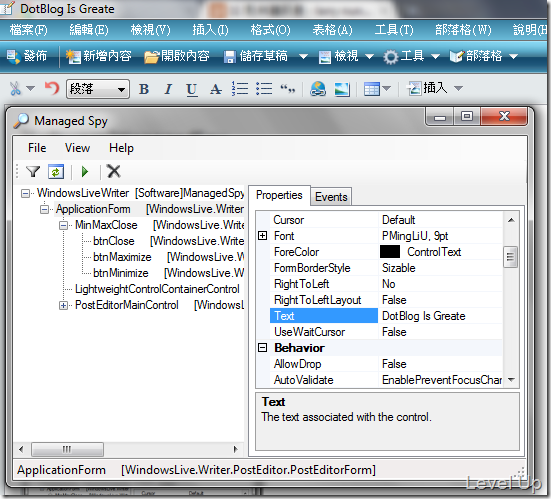Toggle the bulleted list button

[264, 89]
